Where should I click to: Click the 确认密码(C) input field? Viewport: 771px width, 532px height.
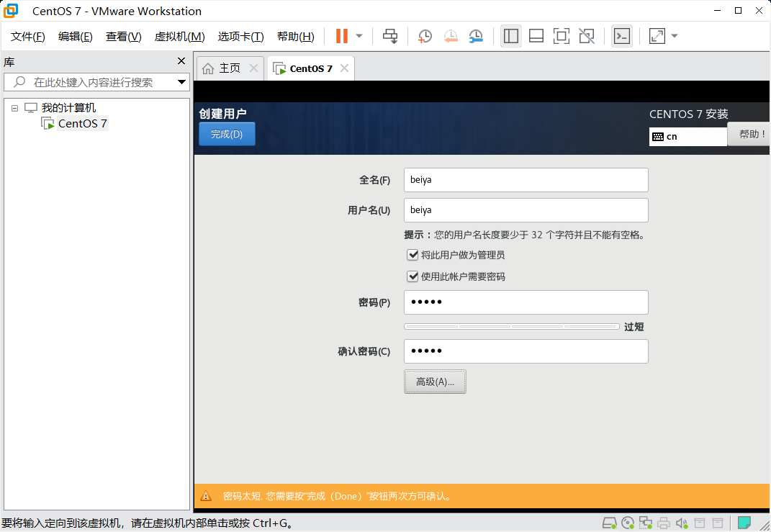pyautogui.click(x=526, y=351)
